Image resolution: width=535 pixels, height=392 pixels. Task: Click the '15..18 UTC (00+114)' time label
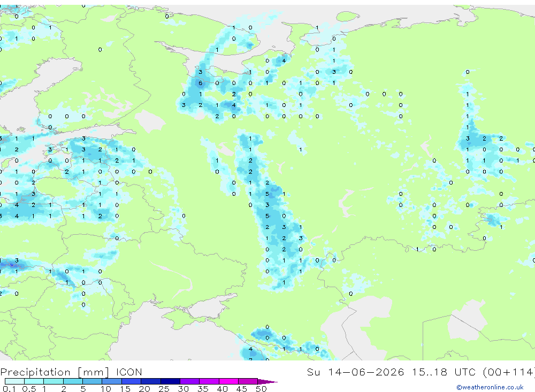pyautogui.click(x=473, y=372)
